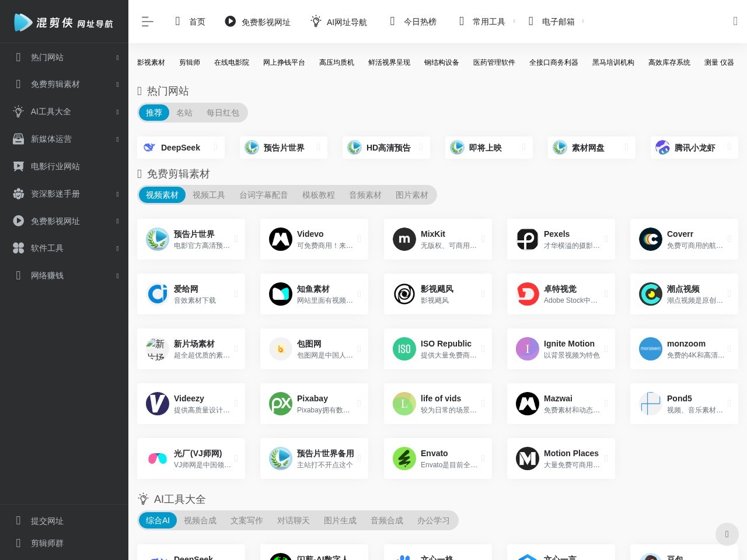Click the Coverr logo icon
Viewport: 747px width, 560px height.
point(651,239)
